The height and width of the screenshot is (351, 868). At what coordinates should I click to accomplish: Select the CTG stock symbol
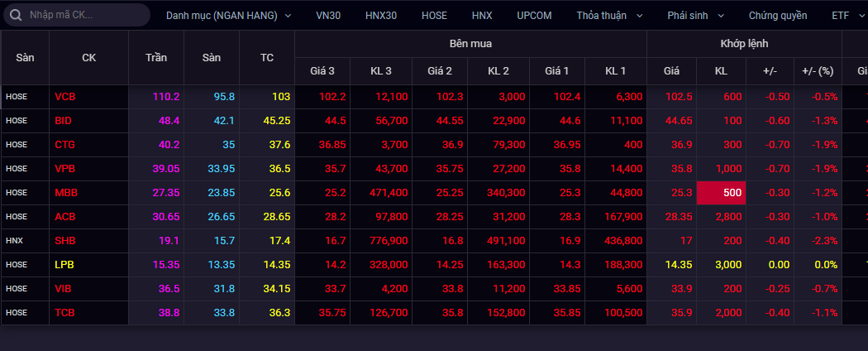[x=64, y=145]
